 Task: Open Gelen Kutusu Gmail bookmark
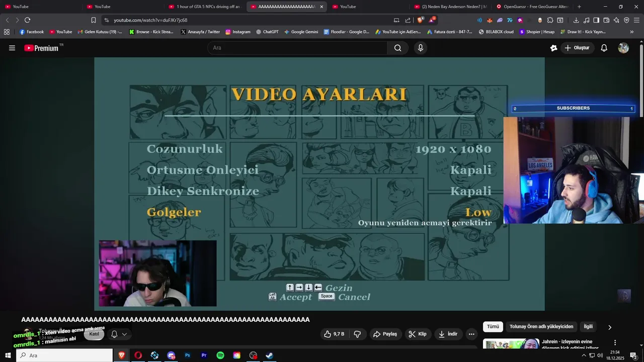pos(100,32)
